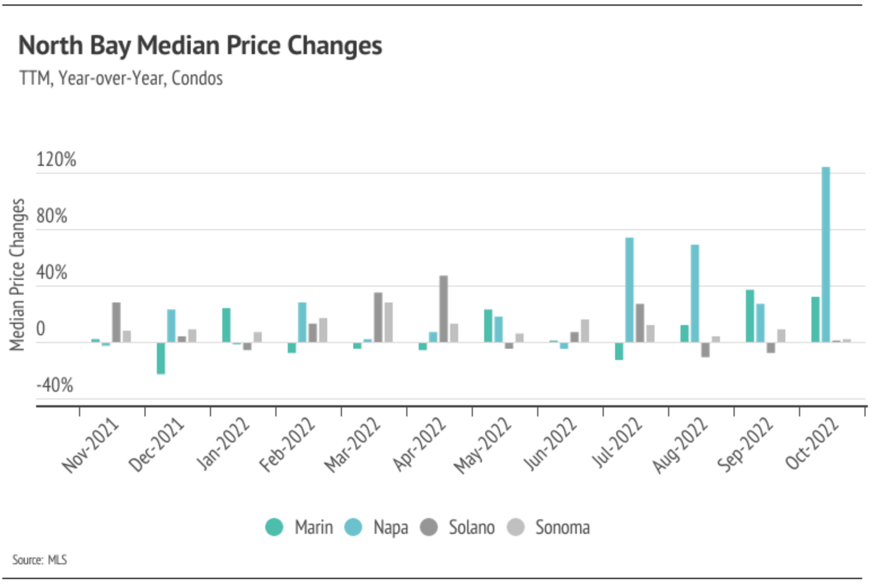Image resolution: width=878 pixels, height=588 pixels.
Task: Click the Solano bar for Apr-2022
Action: click(x=444, y=308)
